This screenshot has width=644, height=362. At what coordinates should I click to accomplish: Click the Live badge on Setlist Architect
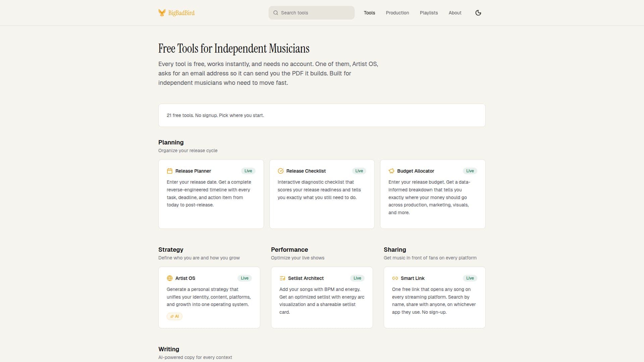[x=357, y=278]
